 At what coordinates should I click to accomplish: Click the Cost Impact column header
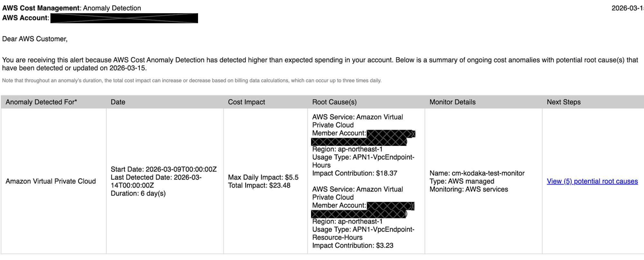246,102
